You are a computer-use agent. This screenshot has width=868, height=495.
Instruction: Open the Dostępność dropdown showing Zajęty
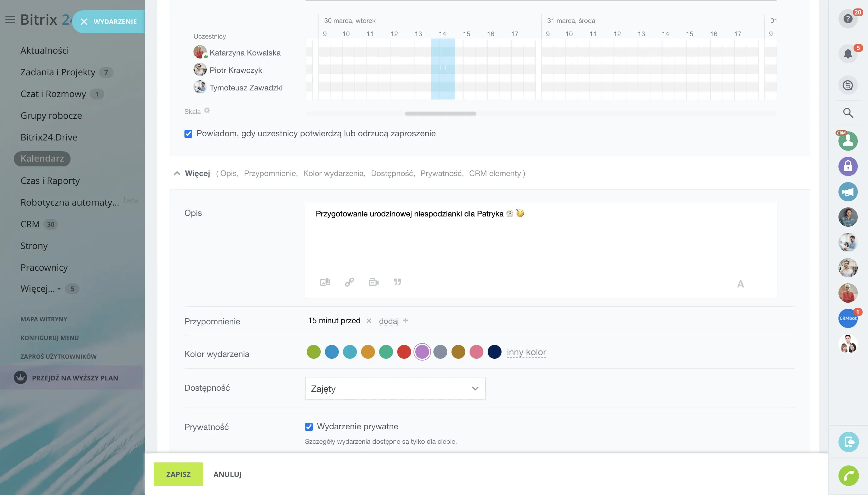coord(395,388)
